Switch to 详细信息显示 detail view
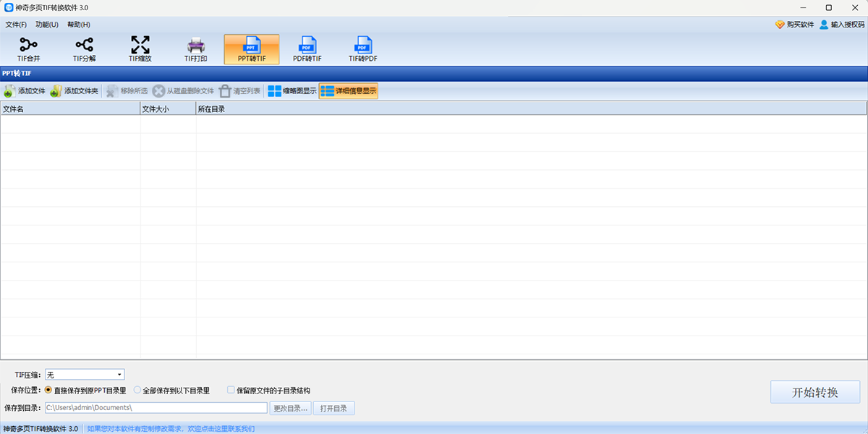The image size is (868, 434). click(349, 91)
